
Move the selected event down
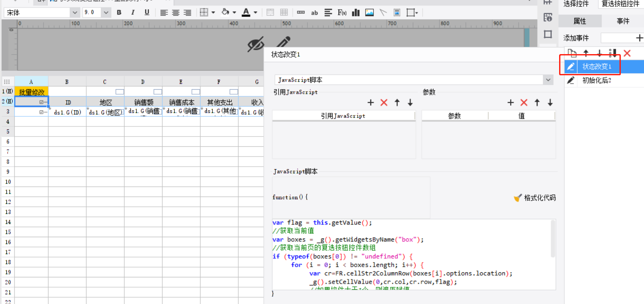pos(599,53)
